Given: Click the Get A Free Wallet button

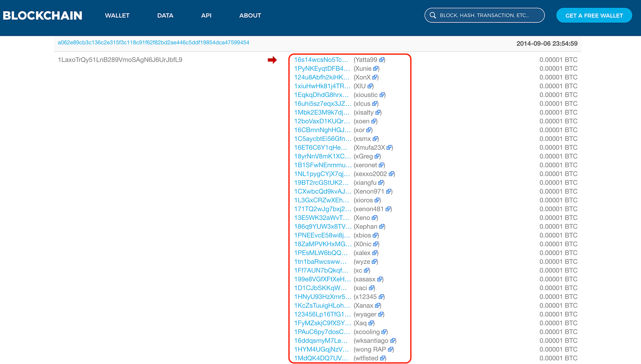Looking at the screenshot, I should pyautogui.click(x=594, y=15).
